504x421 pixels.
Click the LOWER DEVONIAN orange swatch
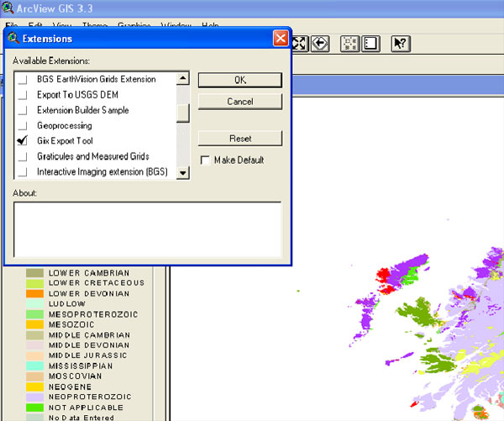[34, 293]
